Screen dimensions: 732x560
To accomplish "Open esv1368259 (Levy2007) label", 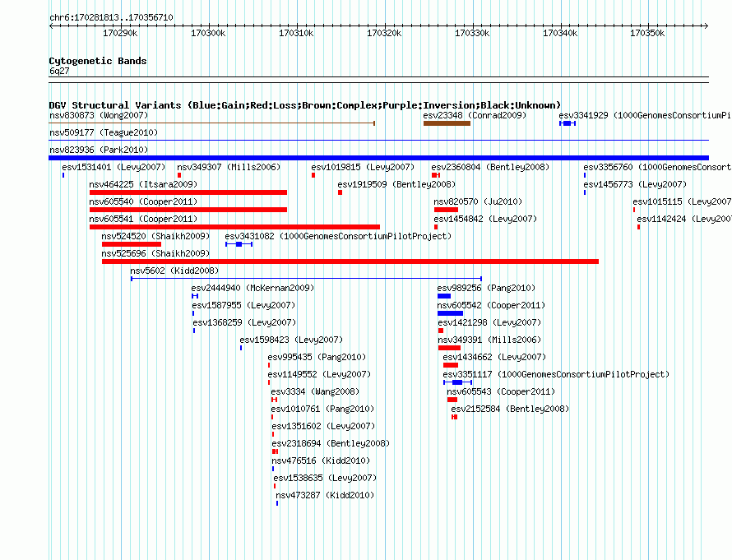I will 244,322.
